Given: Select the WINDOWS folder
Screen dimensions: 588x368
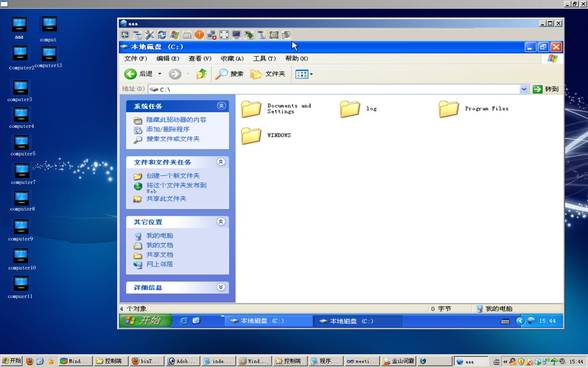Looking at the screenshot, I should click(266, 136).
